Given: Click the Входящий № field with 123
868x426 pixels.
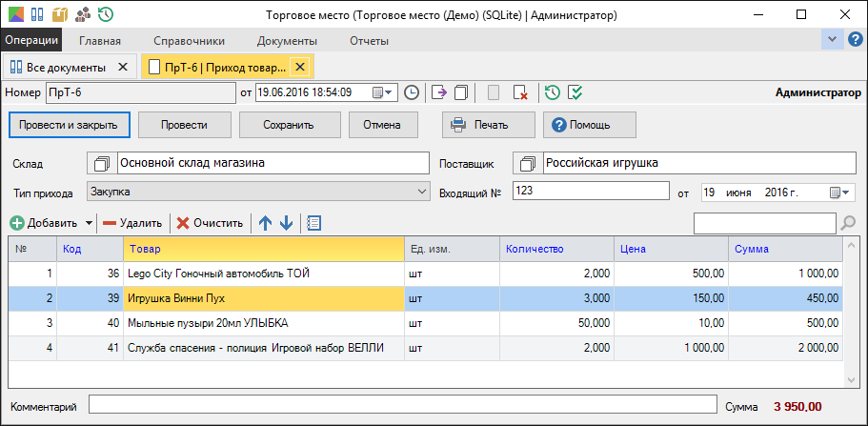Looking at the screenshot, I should (592, 192).
